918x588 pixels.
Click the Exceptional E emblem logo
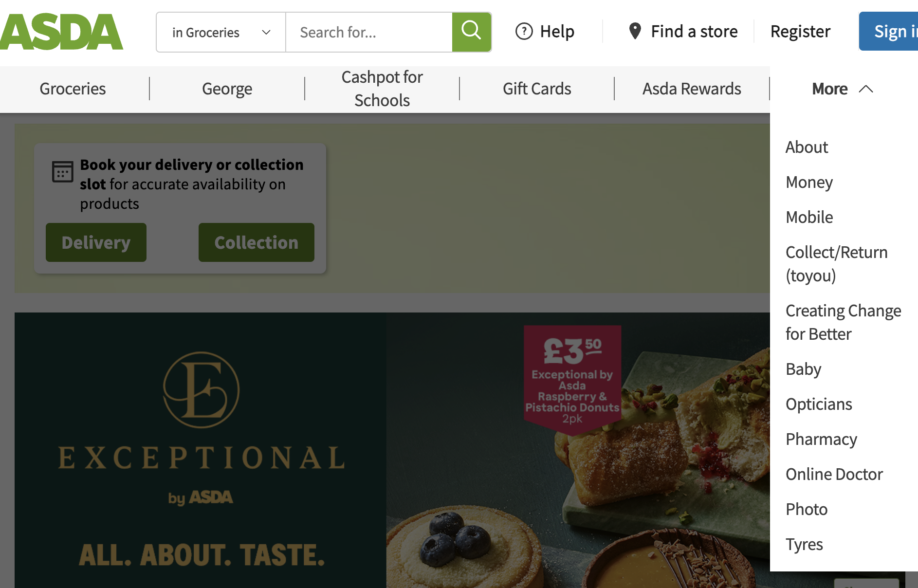(x=201, y=390)
